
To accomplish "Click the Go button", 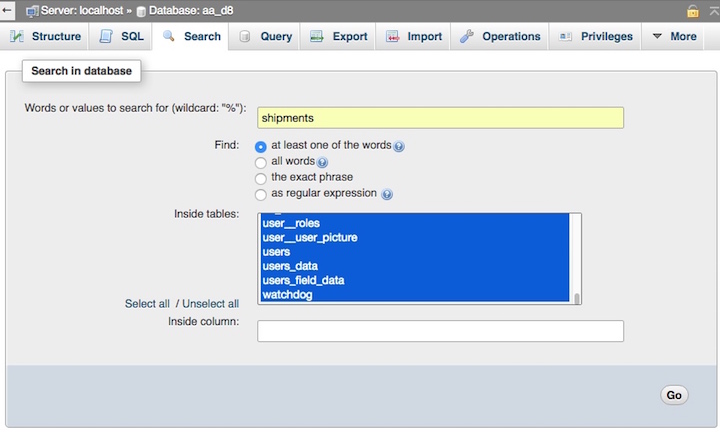I will pos(674,395).
